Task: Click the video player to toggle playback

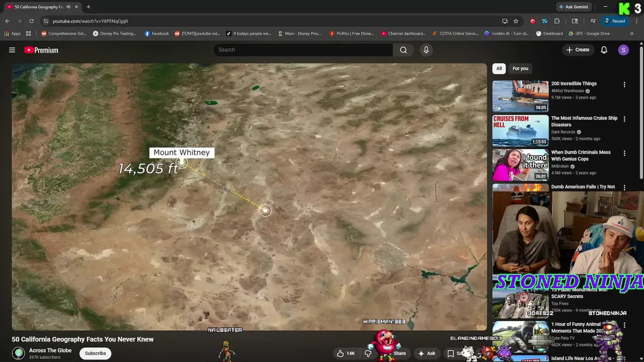Action: coord(250,197)
